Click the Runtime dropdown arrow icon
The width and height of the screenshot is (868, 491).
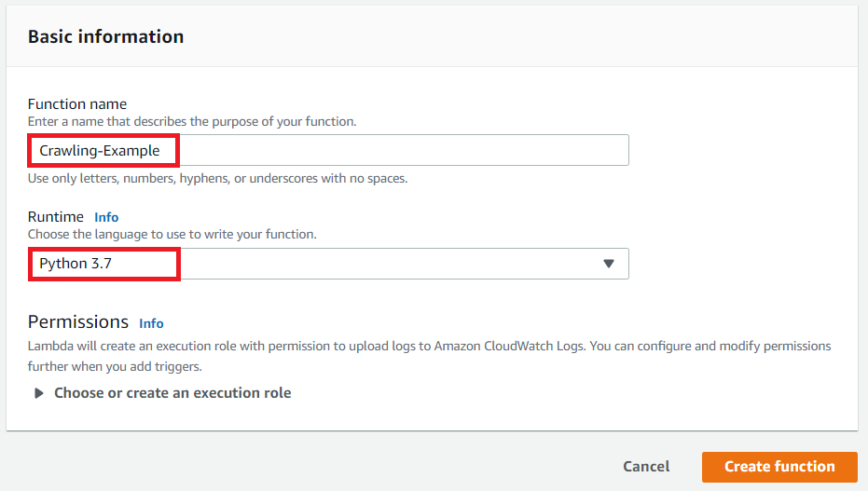[609, 264]
